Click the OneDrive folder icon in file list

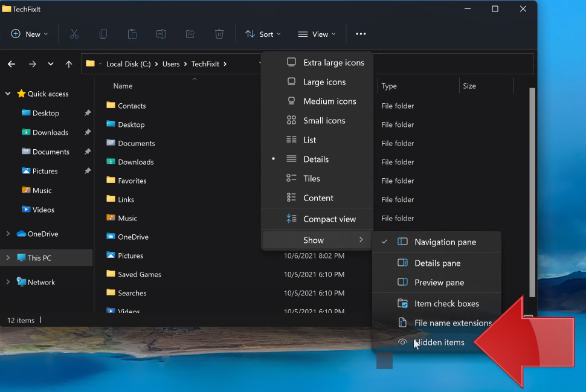111,236
